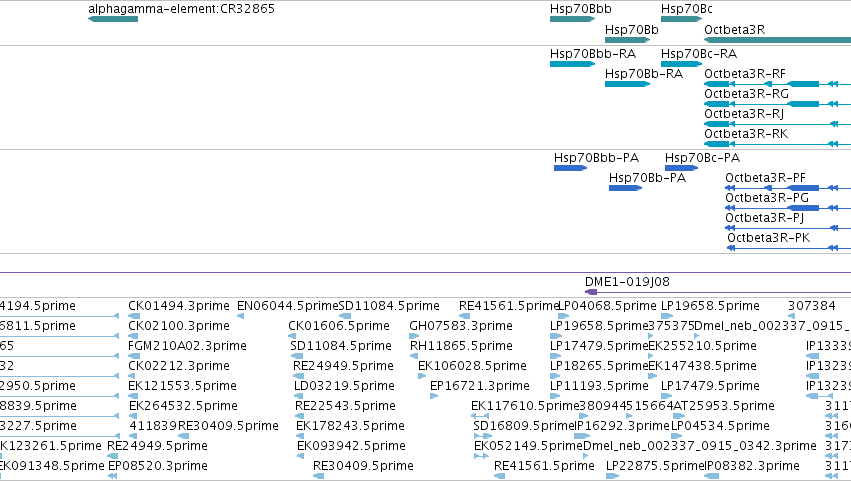Open the 411839 feature label
The width and height of the screenshot is (851, 481).
point(153,426)
